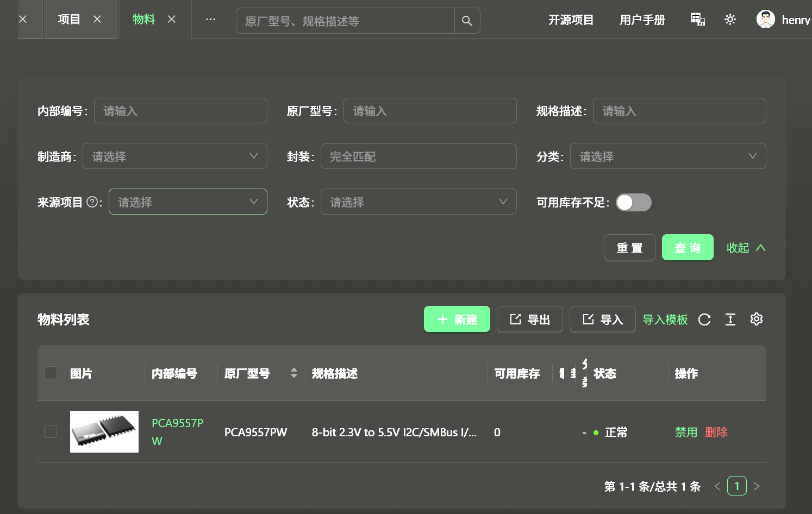Switch to the 项目 tab
The image size is (812, 514).
point(69,19)
